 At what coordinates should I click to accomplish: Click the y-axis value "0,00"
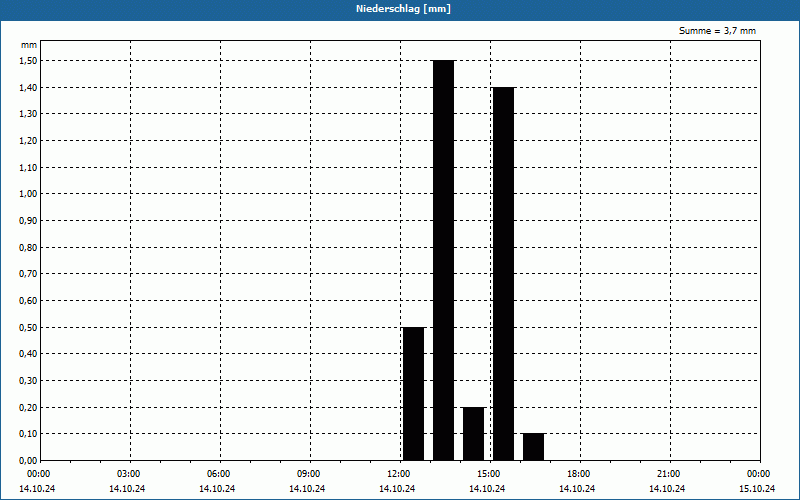tap(29, 460)
